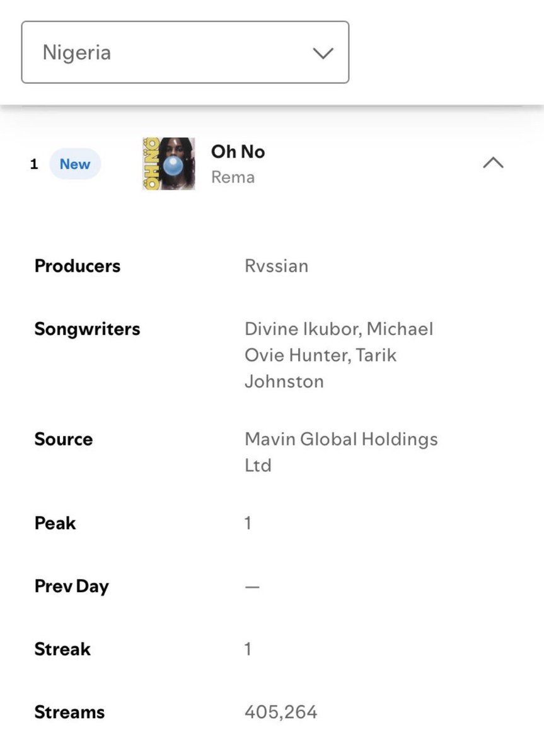Click the Prev Day field label
The width and height of the screenshot is (544, 756).
coord(71,587)
